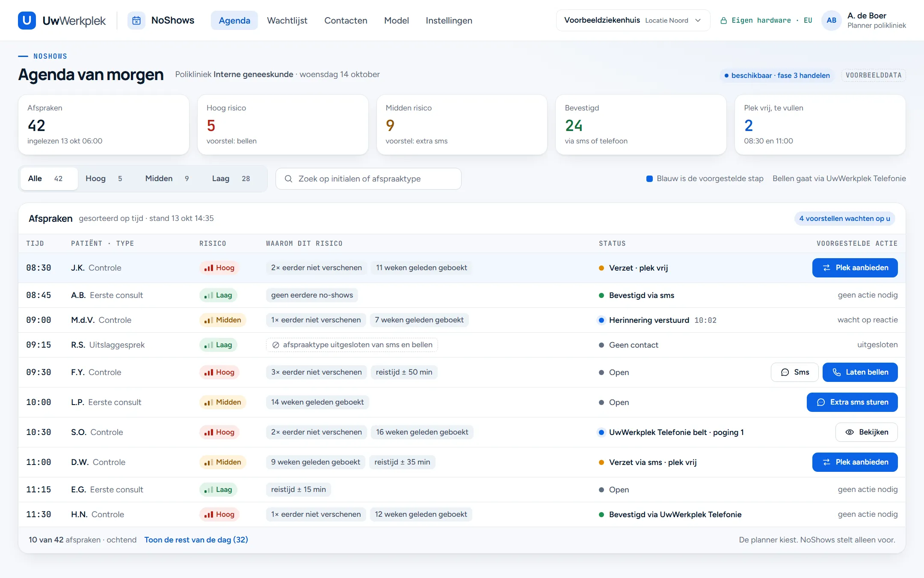This screenshot has width=924, height=578.
Task: Select the Alle 42 filter
Action: tap(49, 179)
